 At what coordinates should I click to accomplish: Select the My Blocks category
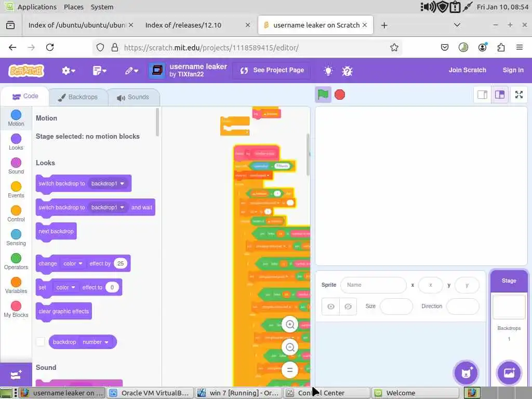coord(16,309)
